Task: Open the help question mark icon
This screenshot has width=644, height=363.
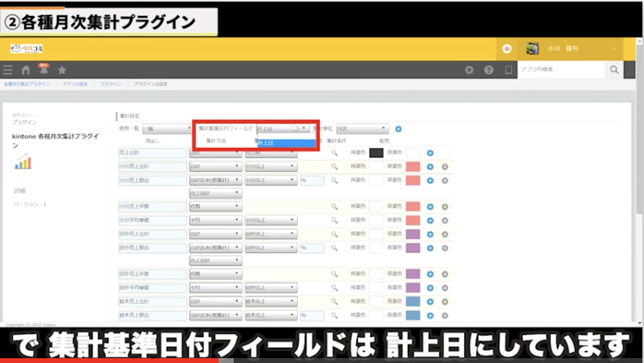Action: coord(488,70)
